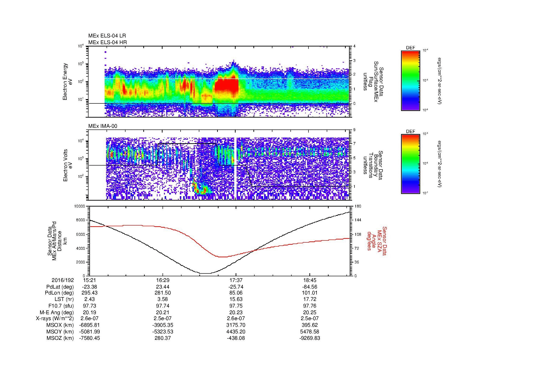The image size is (555, 392).
Task: Click the 'PdLon (deg)' row label
Action: click(x=60, y=293)
